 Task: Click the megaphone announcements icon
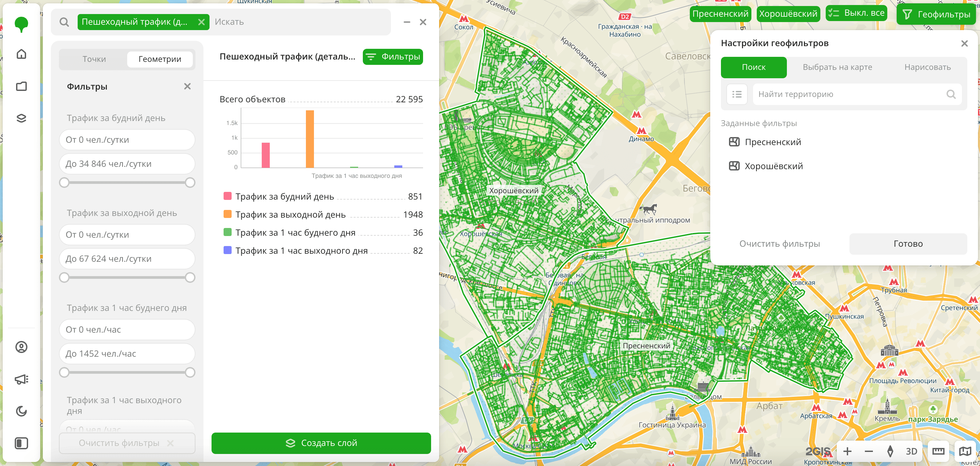click(x=21, y=379)
